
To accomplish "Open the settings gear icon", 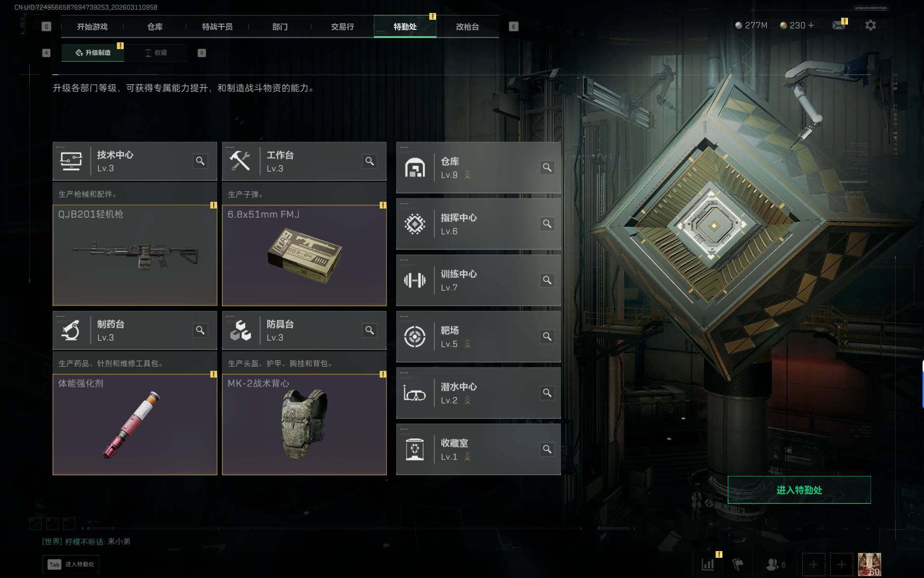I will point(870,25).
